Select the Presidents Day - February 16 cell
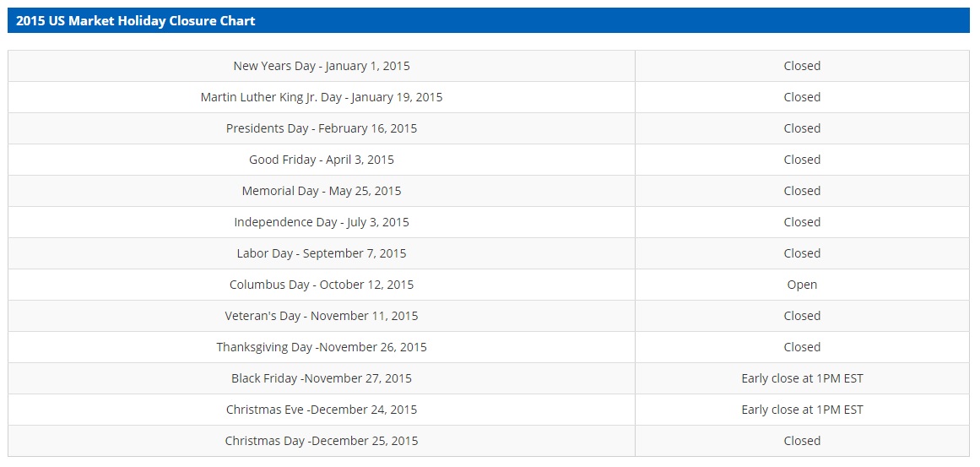 pyautogui.click(x=322, y=128)
